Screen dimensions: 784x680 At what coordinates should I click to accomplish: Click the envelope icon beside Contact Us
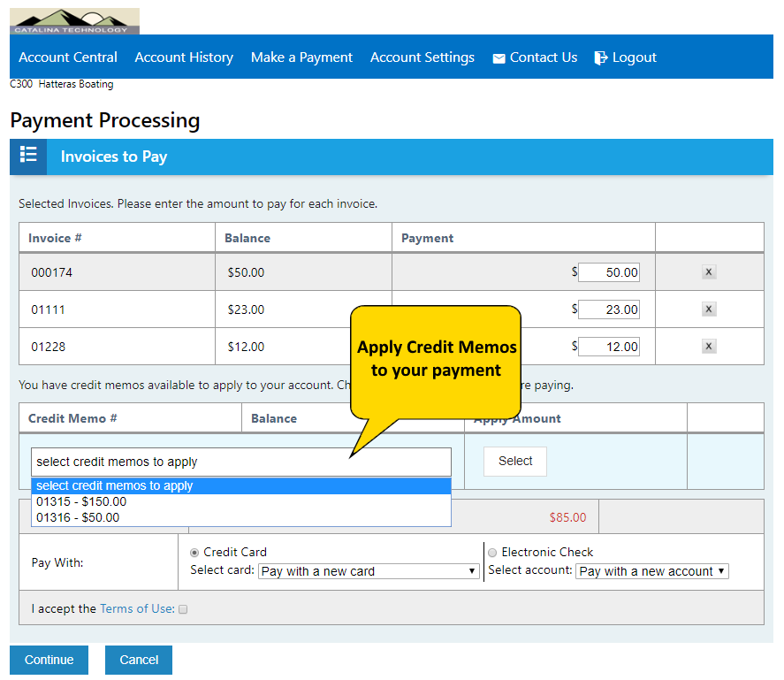pyautogui.click(x=499, y=58)
